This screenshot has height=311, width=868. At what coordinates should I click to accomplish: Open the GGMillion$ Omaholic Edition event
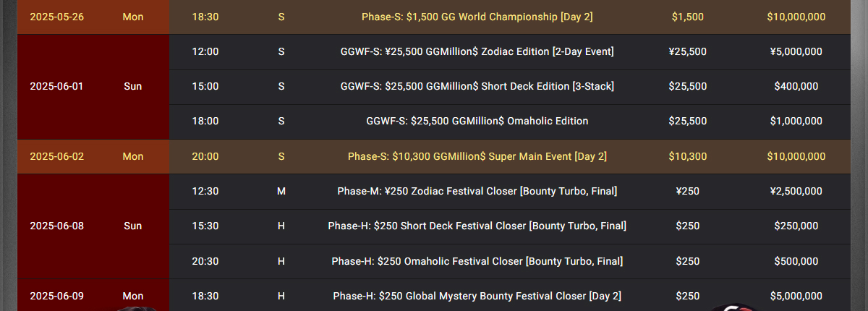(477, 121)
